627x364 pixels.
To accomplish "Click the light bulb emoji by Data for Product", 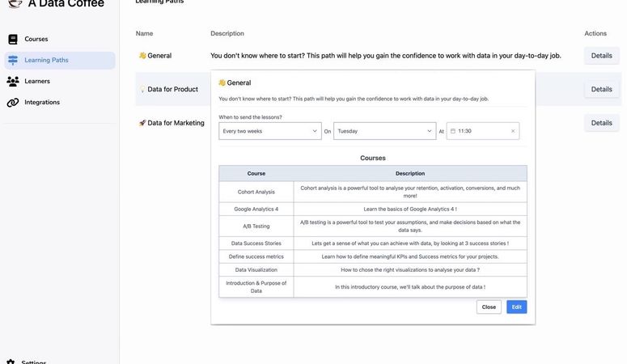I will pos(142,89).
